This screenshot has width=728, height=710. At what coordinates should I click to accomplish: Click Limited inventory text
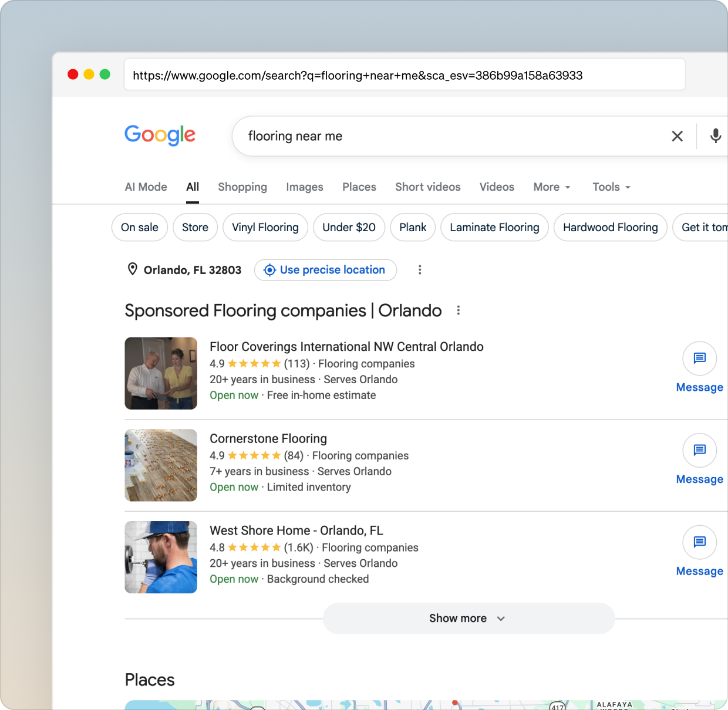click(309, 487)
